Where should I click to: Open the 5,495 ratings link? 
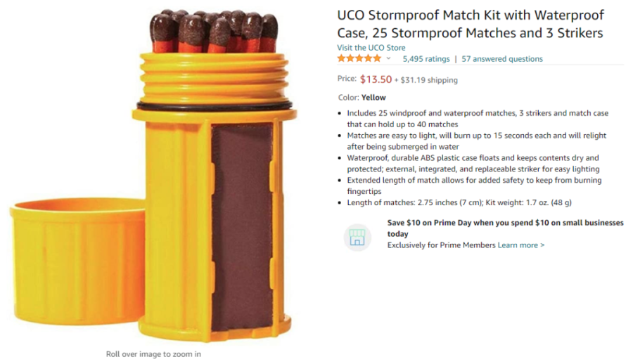tap(426, 59)
